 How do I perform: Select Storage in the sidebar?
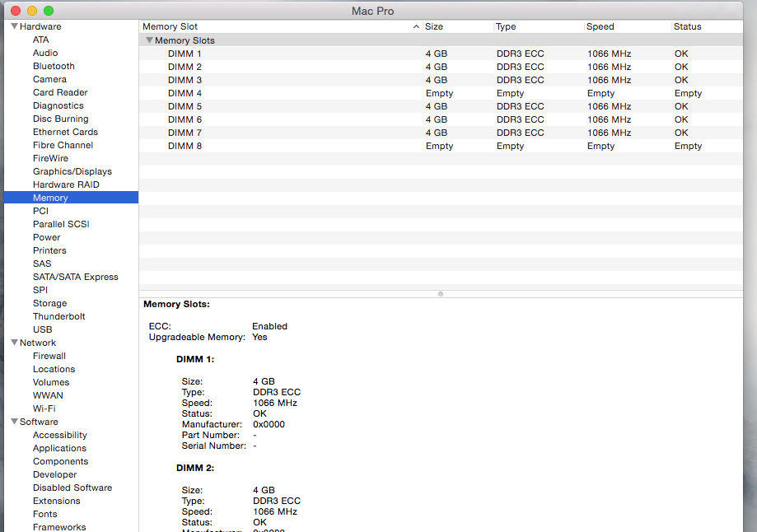point(49,303)
